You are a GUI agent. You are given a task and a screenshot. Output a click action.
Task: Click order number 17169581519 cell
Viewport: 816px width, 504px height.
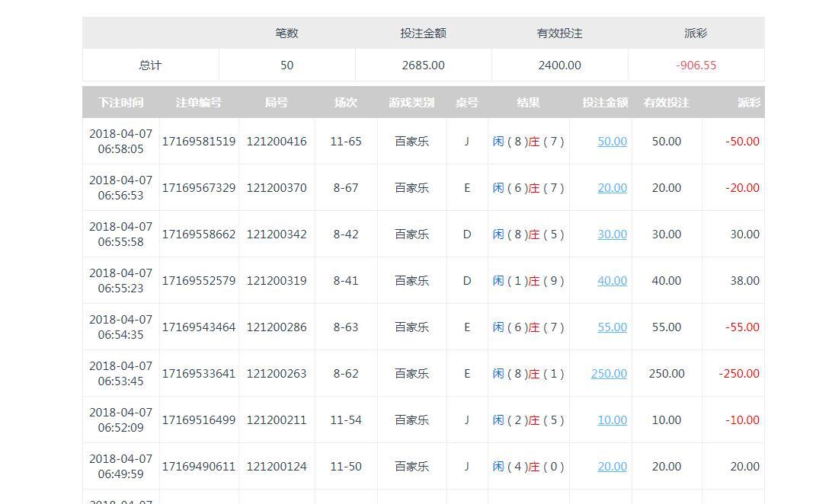coord(199,142)
